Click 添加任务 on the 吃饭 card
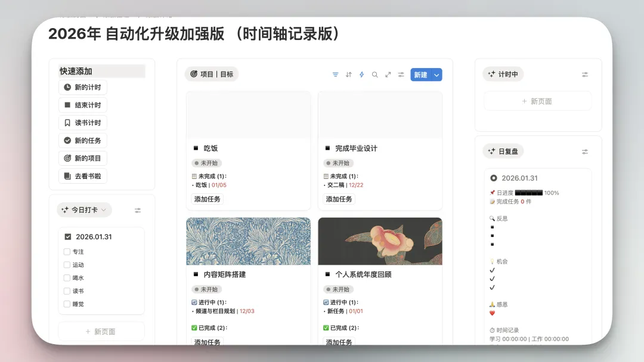 (207, 199)
